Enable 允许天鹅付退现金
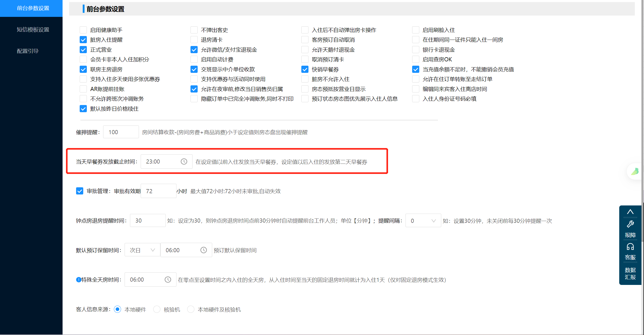This screenshot has width=644, height=335. click(x=305, y=50)
